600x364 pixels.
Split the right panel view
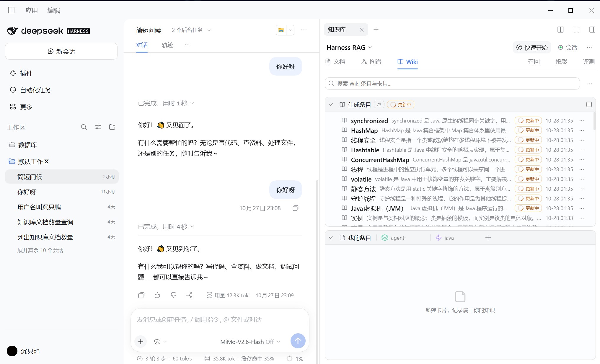tap(560, 30)
